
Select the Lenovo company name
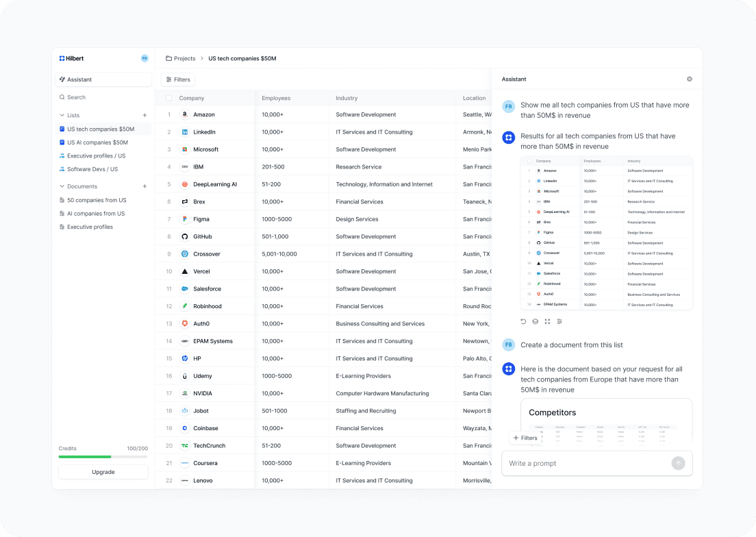point(203,481)
